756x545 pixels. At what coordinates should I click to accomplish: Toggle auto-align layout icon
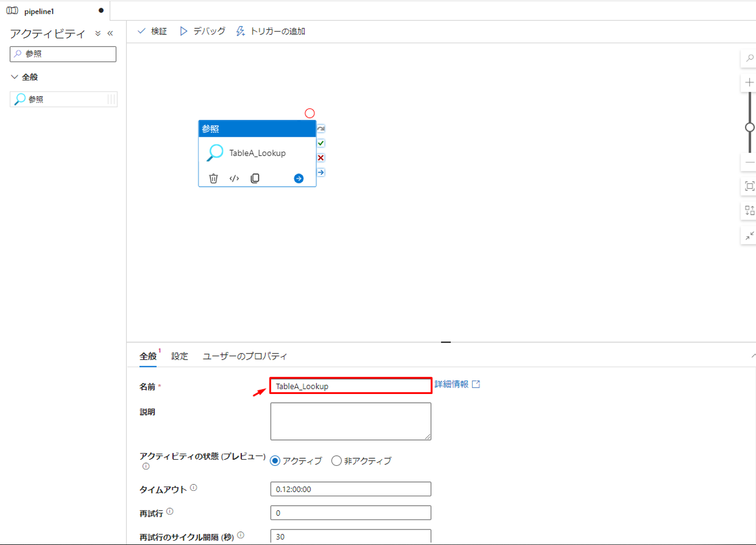tap(749, 211)
